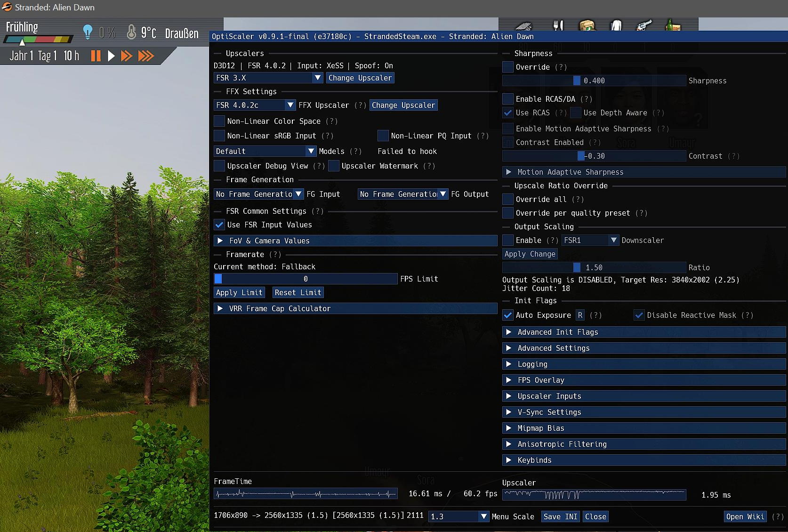The height and width of the screenshot is (532, 788).
Task: Expand FoV & Camera Values section
Action: click(355, 241)
